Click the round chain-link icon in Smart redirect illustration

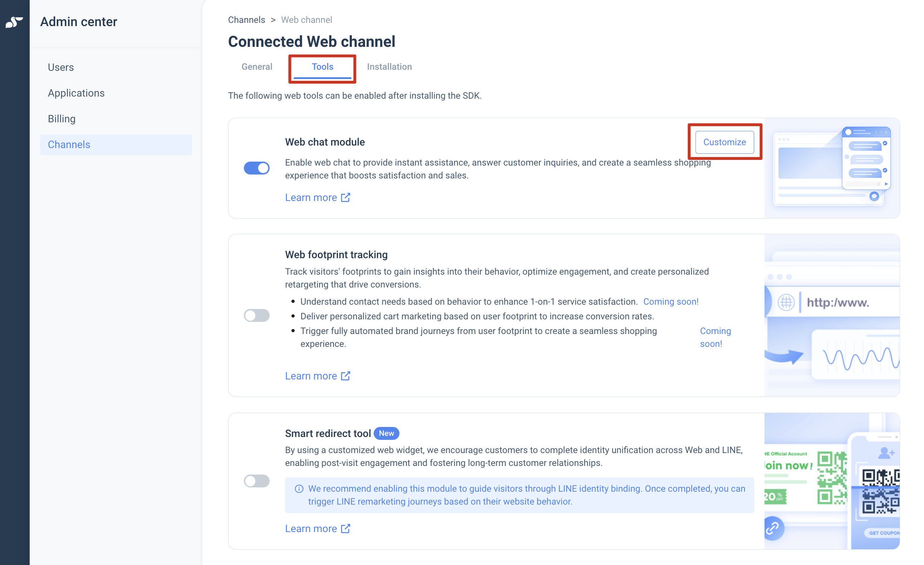(x=773, y=528)
